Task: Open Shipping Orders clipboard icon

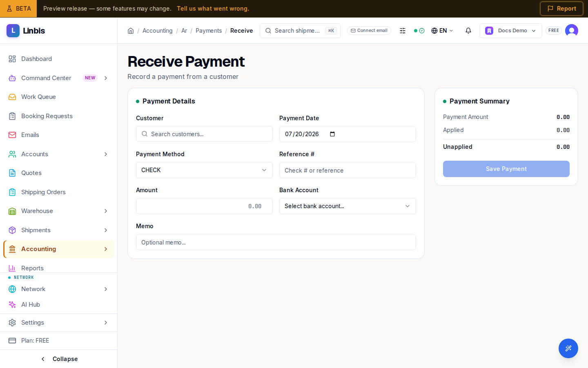Action: coord(12,192)
